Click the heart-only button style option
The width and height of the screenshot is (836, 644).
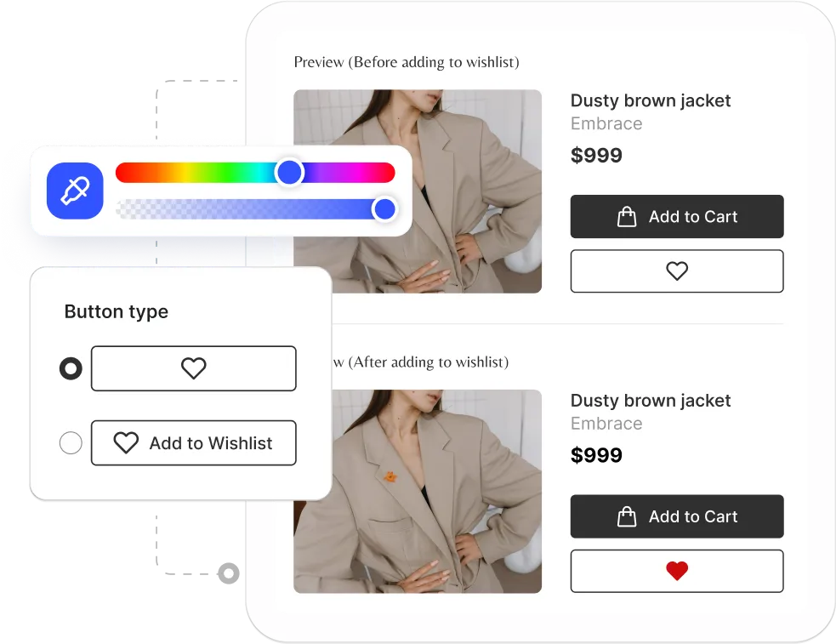click(x=194, y=368)
